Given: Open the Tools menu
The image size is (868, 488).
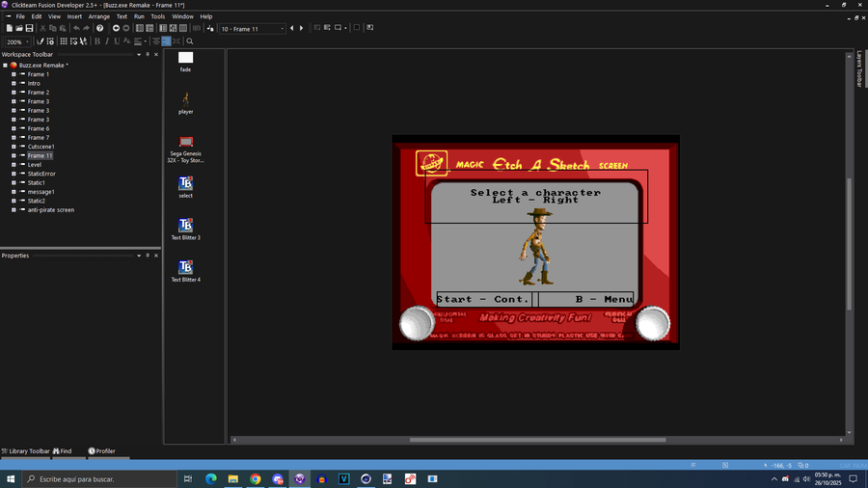Looking at the screenshot, I should [158, 16].
